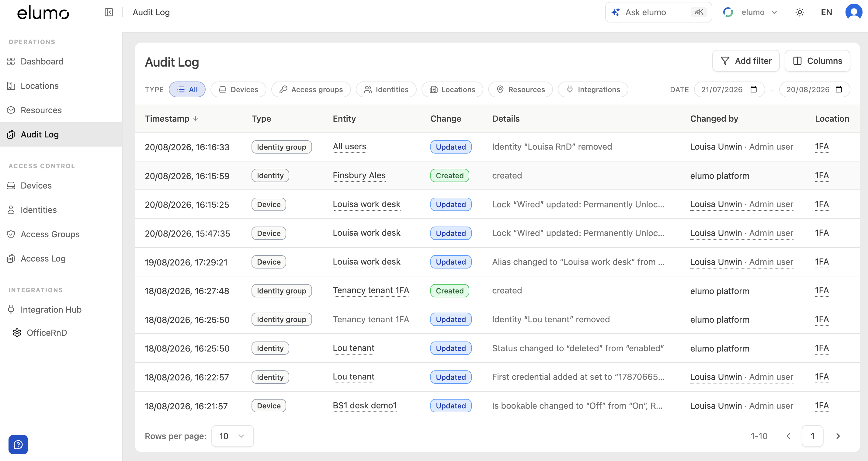The width and height of the screenshot is (868, 461).
Task: Click timestamp 20/08/2026, 16:16:33
Action: coord(187,147)
